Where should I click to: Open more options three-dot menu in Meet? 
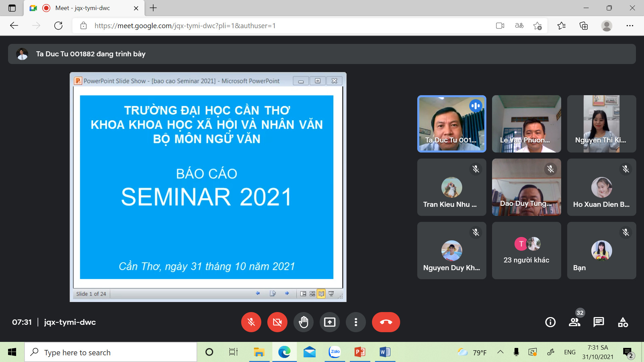point(356,322)
